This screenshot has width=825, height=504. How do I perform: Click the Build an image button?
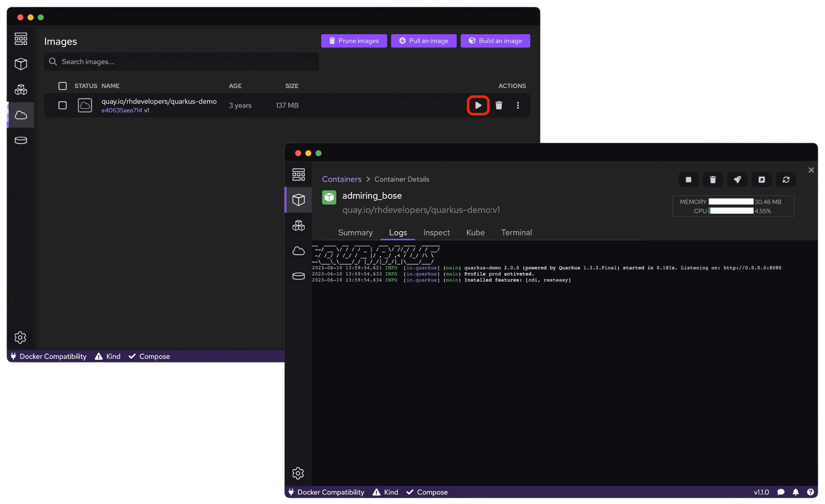[x=496, y=41]
